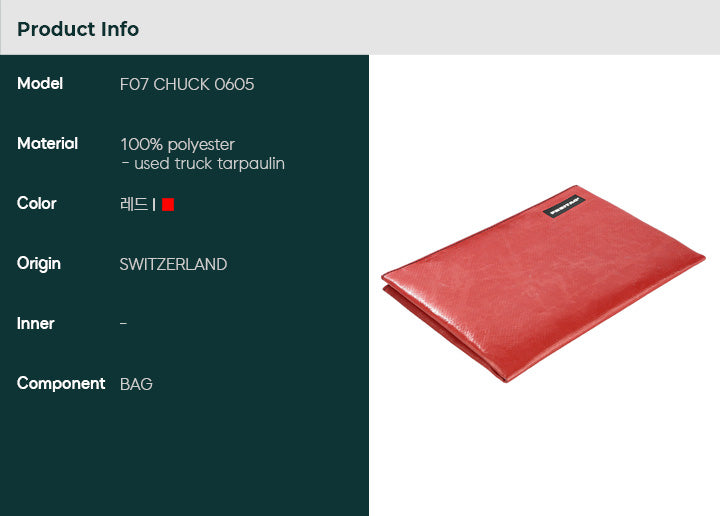Click the Origin label

tap(39, 264)
